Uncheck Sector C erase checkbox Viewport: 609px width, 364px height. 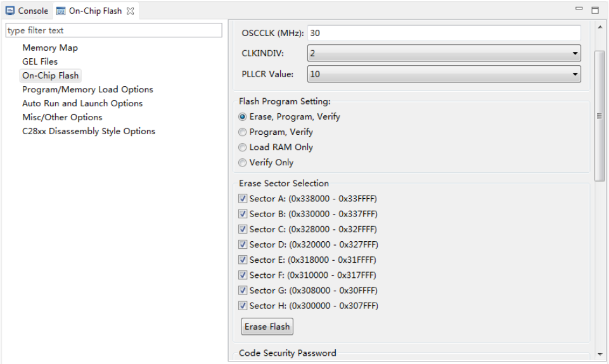coord(243,229)
